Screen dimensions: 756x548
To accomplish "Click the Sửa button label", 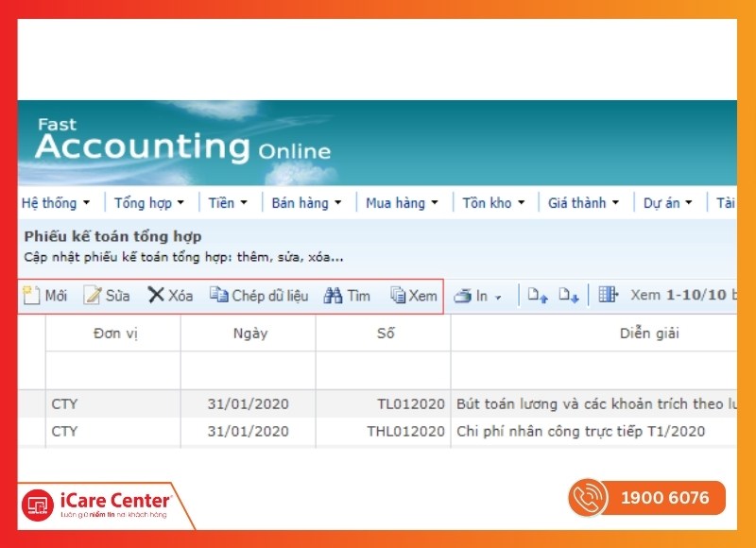I will [117, 296].
